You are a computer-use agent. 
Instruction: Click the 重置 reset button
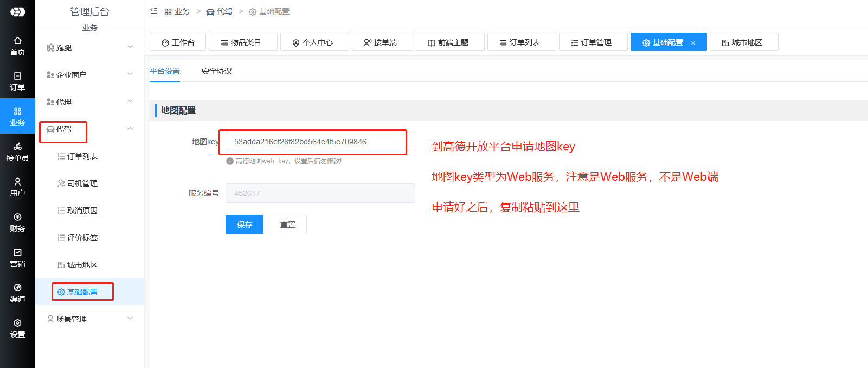pos(287,225)
